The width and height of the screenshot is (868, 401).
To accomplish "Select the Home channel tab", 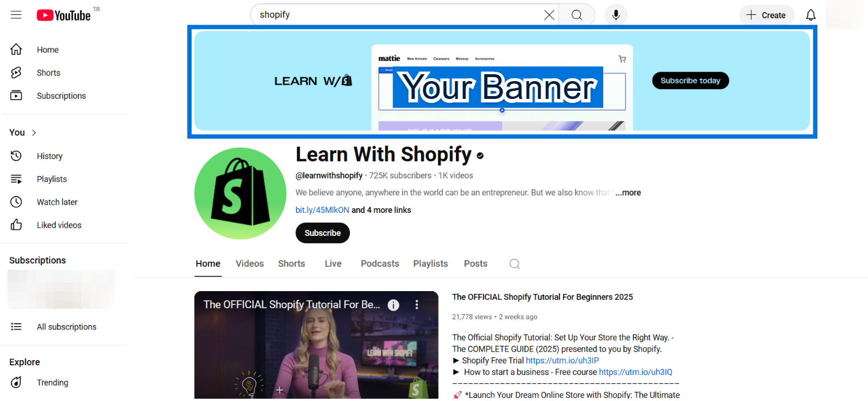I will coord(208,263).
